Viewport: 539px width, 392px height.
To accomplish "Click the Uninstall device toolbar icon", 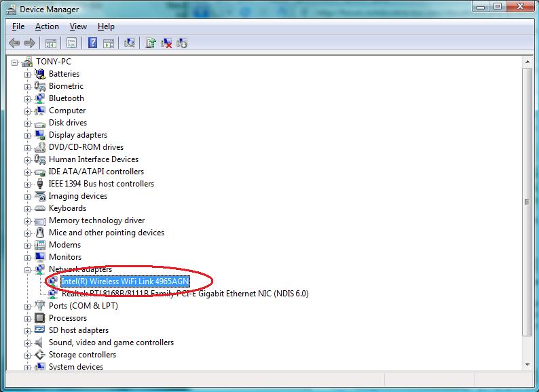I will tap(182, 43).
